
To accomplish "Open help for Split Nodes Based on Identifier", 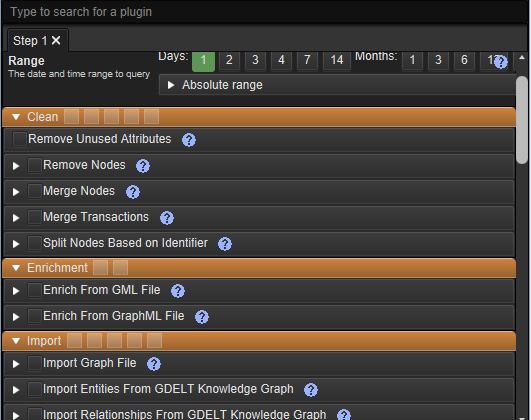I will pyautogui.click(x=225, y=244).
